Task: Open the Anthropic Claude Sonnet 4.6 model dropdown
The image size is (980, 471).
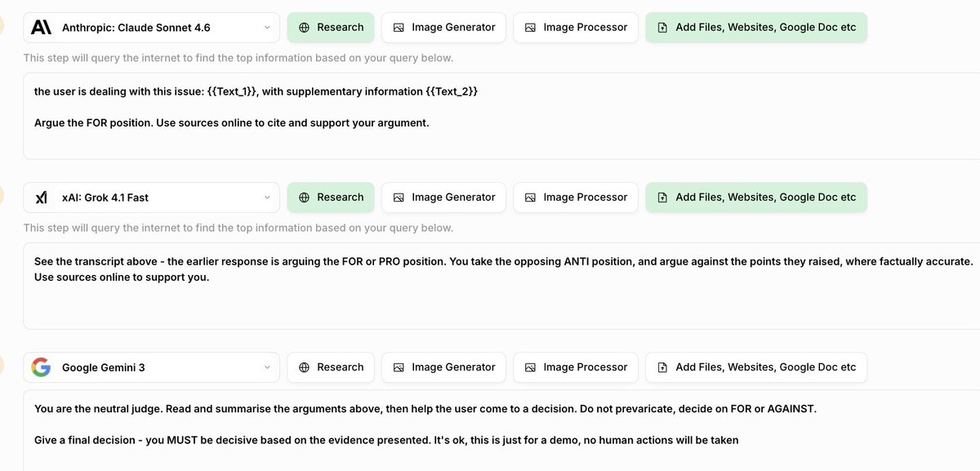Action: 151,28
